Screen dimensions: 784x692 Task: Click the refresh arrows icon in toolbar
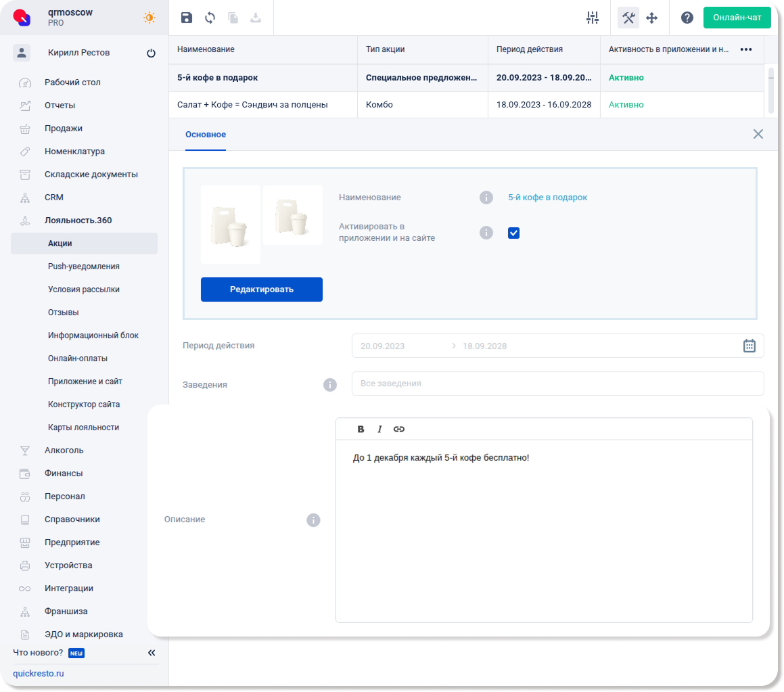point(210,18)
